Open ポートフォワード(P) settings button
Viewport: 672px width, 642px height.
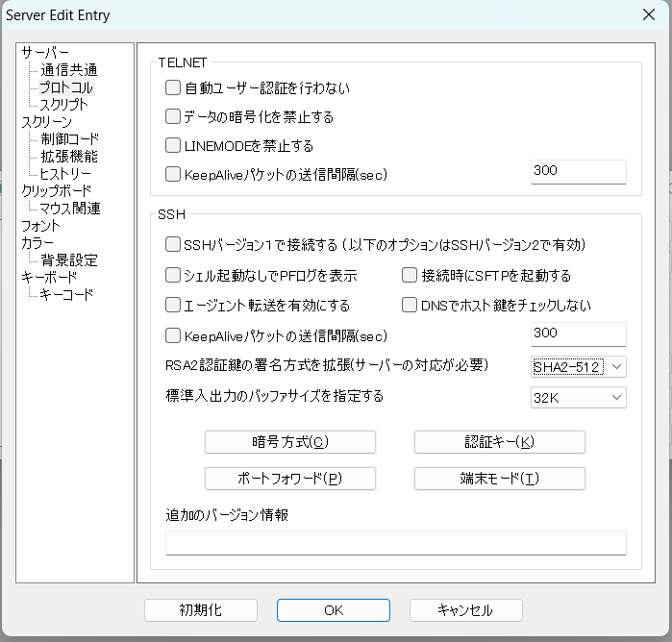click(x=290, y=479)
